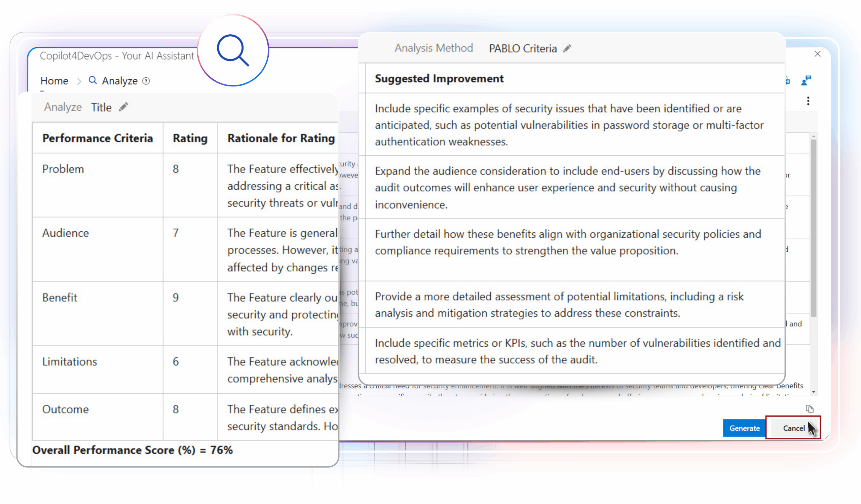
Task: Click the scrollbar up arrow in results
Action: click(814, 137)
